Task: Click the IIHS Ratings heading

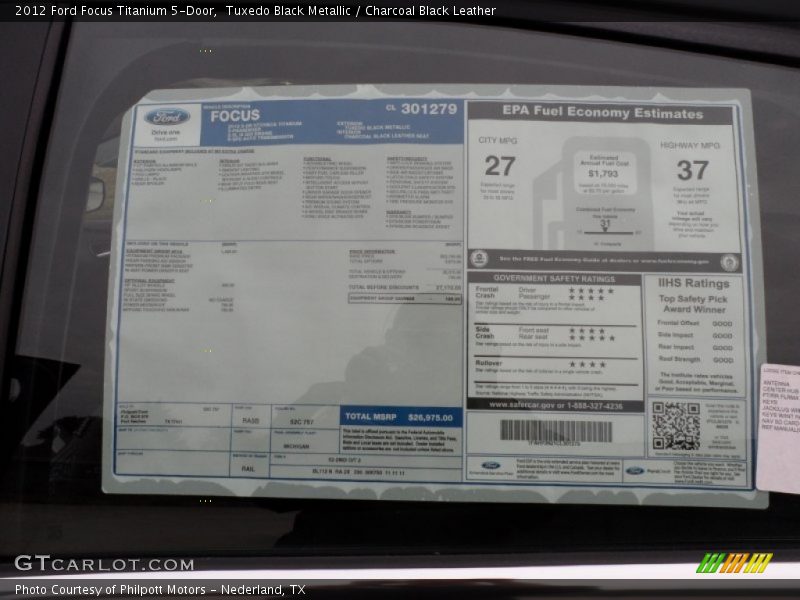Action: (x=694, y=284)
